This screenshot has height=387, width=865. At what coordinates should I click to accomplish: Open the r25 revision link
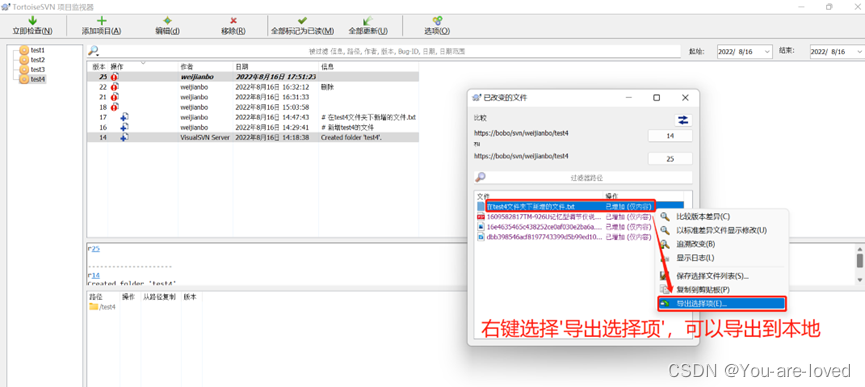[94, 249]
